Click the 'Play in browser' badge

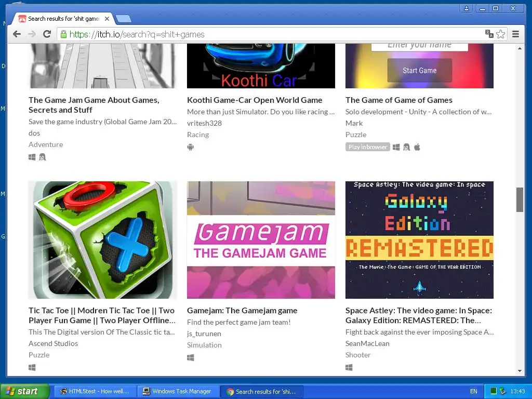tap(368, 147)
